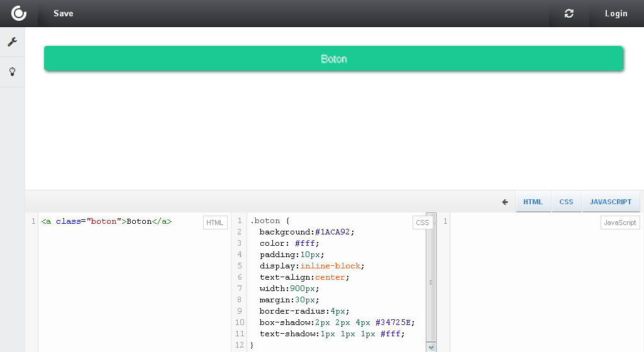The height and width of the screenshot is (352, 644).
Task: Click the HTML label in the editor
Action: pos(215,222)
